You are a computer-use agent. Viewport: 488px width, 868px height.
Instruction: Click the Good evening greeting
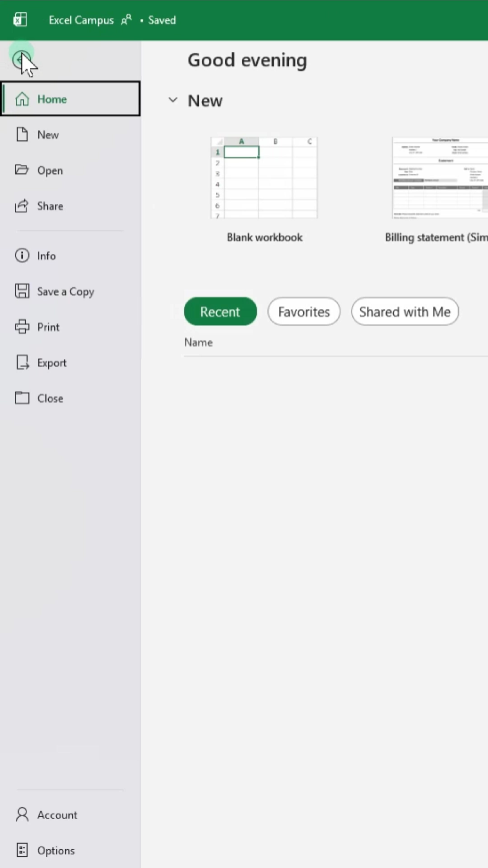tap(247, 60)
